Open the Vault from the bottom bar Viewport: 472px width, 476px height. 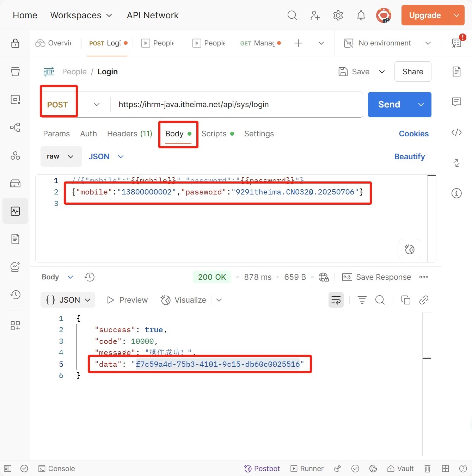coord(400,468)
